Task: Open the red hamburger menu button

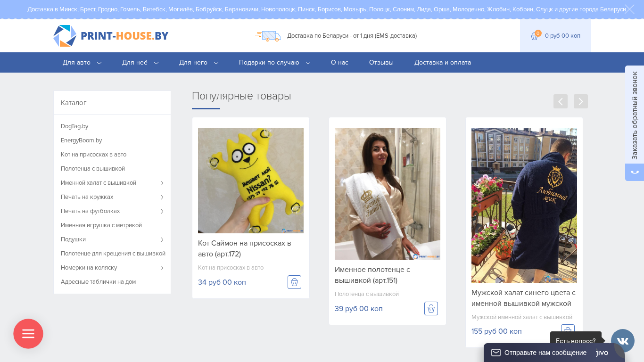Action: pyautogui.click(x=28, y=334)
